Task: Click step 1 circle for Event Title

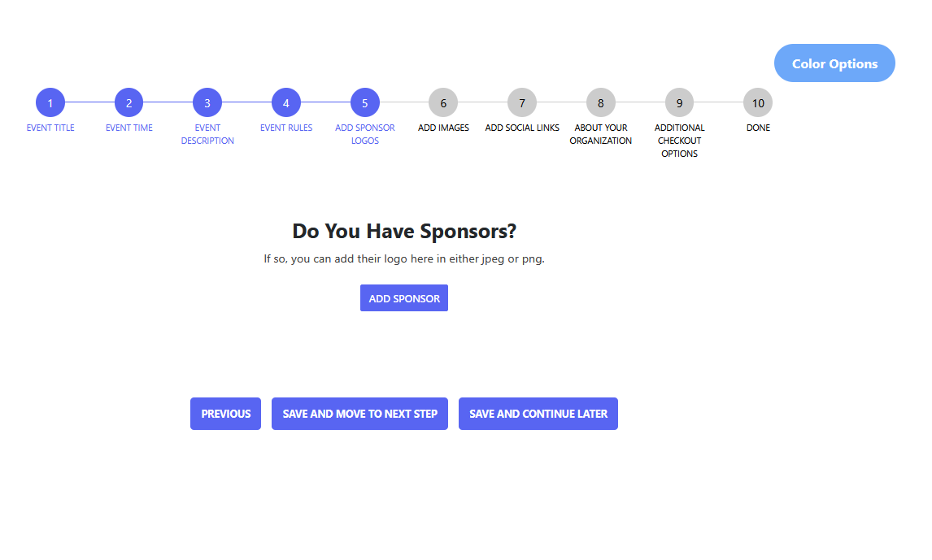Action: (50, 103)
